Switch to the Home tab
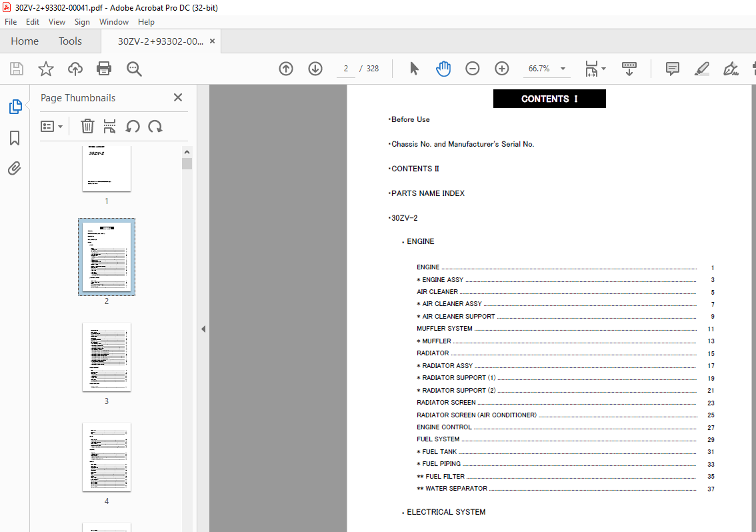The width and height of the screenshot is (756, 532). [x=25, y=41]
